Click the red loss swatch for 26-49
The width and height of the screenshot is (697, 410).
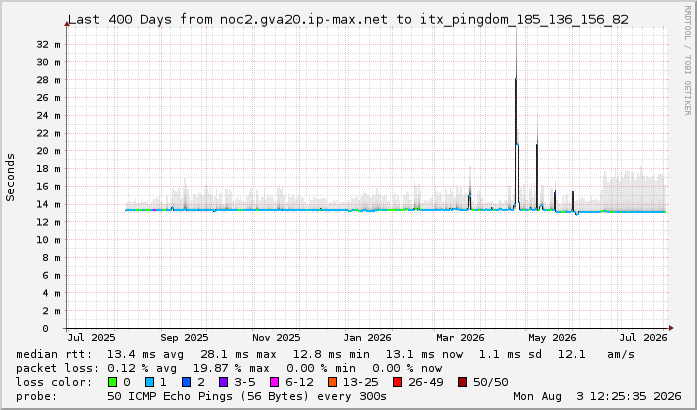click(397, 382)
